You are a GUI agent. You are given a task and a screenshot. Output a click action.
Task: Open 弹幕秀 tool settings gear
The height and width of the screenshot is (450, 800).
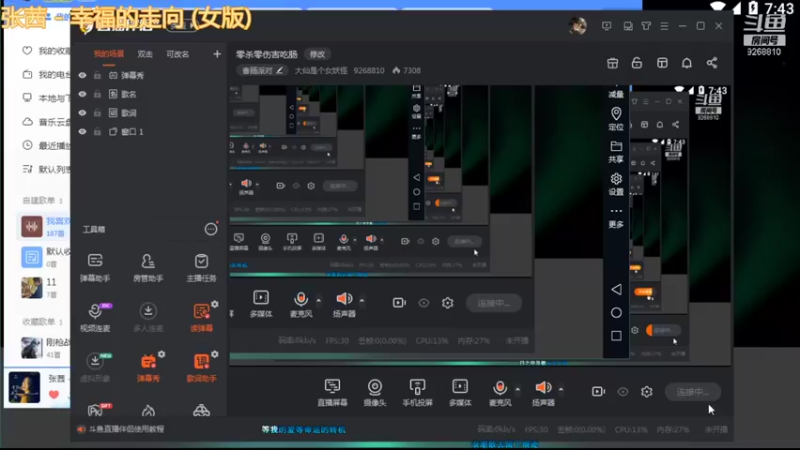click(161, 354)
